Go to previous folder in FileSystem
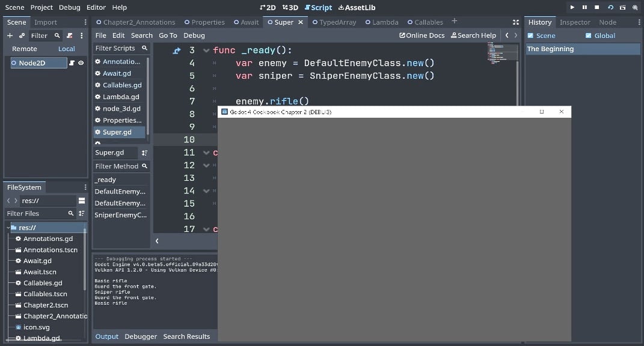 pyautogui.click(x=8, y=201)
